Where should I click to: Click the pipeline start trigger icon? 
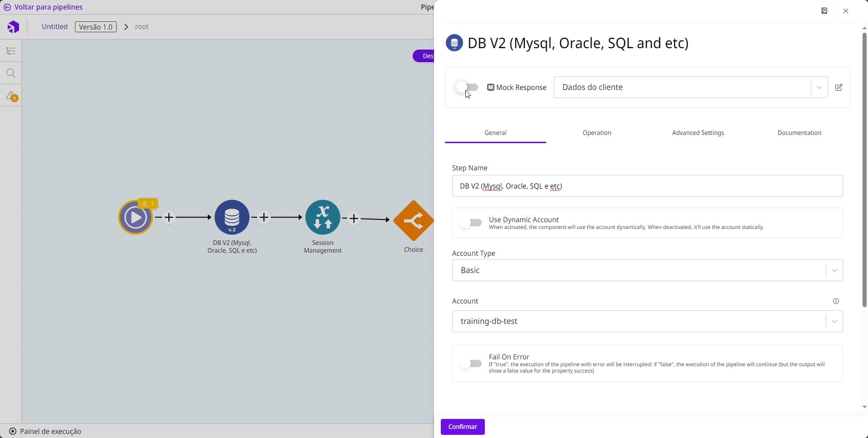tap(135, 218)
